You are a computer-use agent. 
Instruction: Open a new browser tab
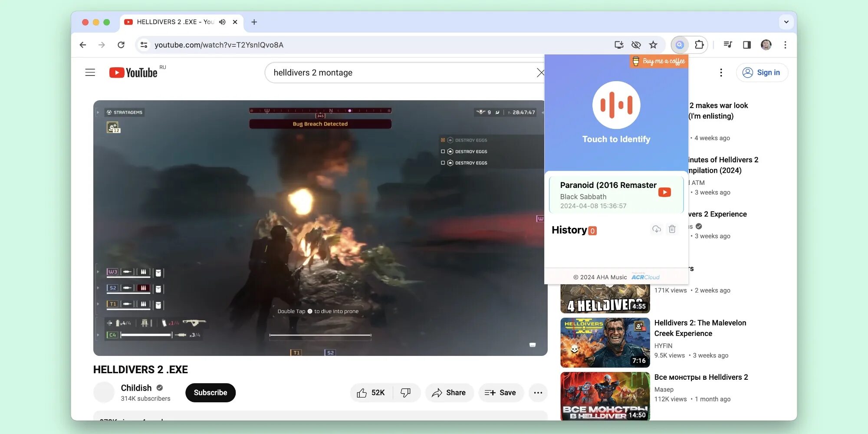(254, 22)
